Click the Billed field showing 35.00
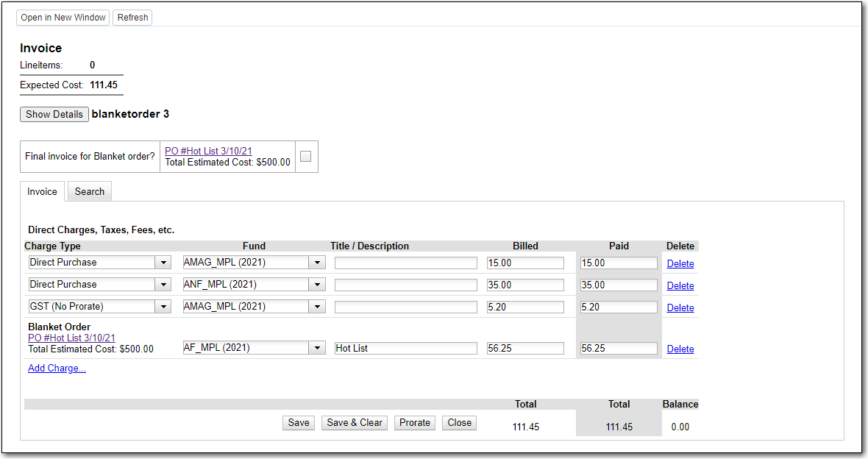 point(525,285)
